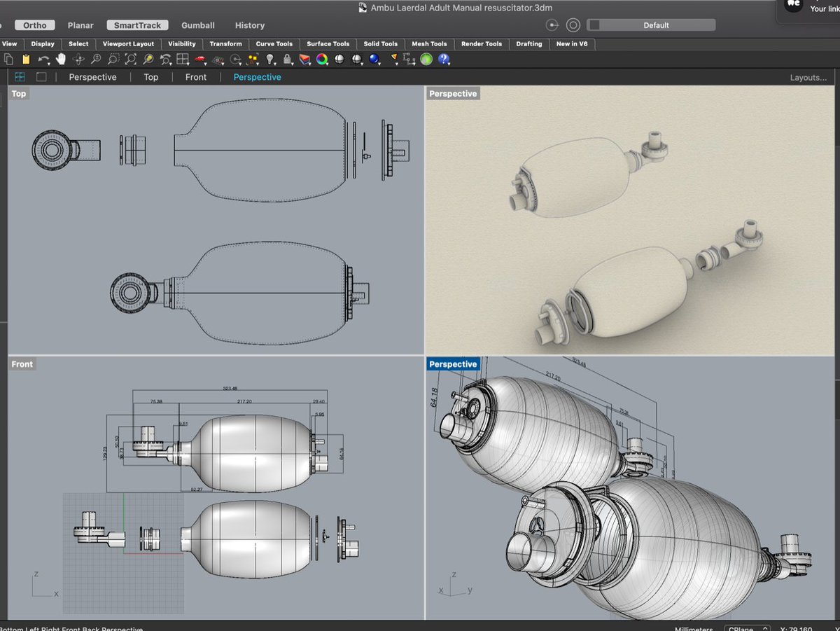Click the blue Render sphere icon
This screenshot has width=840, height=631.
(x=374, y=60)
